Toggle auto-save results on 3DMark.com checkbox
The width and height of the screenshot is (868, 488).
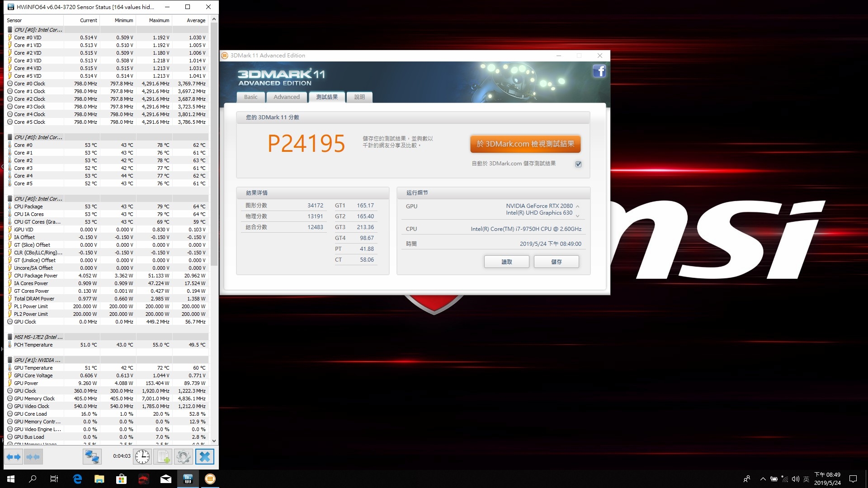(578, 164)
